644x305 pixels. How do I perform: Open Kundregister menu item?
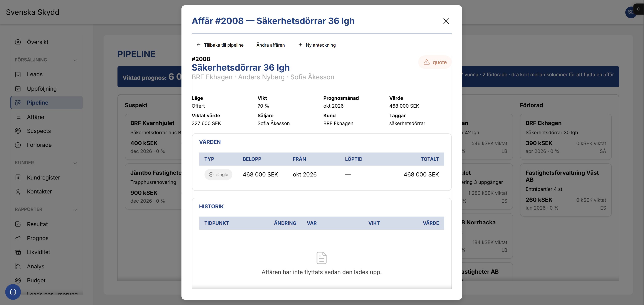click(47, 178)
